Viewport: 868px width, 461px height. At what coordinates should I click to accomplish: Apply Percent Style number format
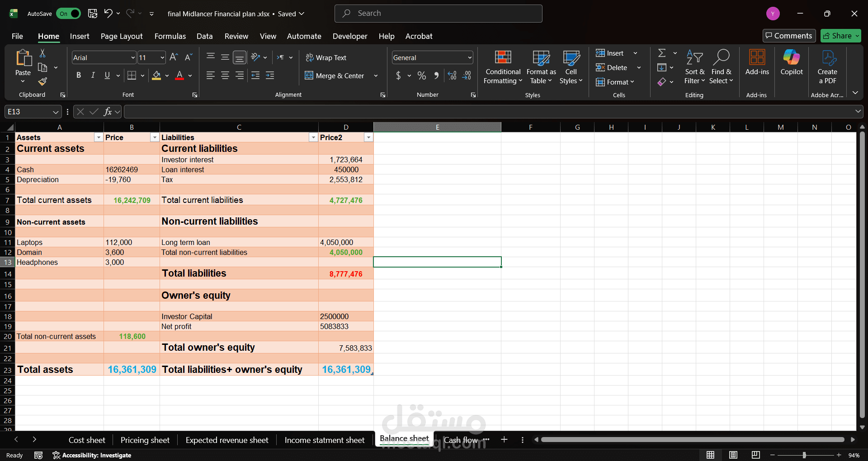(422, 75)
